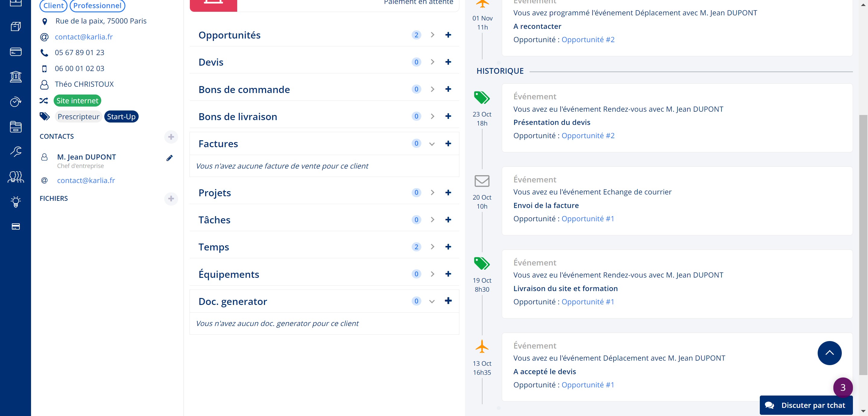Viewport: 868px width, 416px height.
Task: Expand the Temps section chevron
Action: (x=432, y=247)
